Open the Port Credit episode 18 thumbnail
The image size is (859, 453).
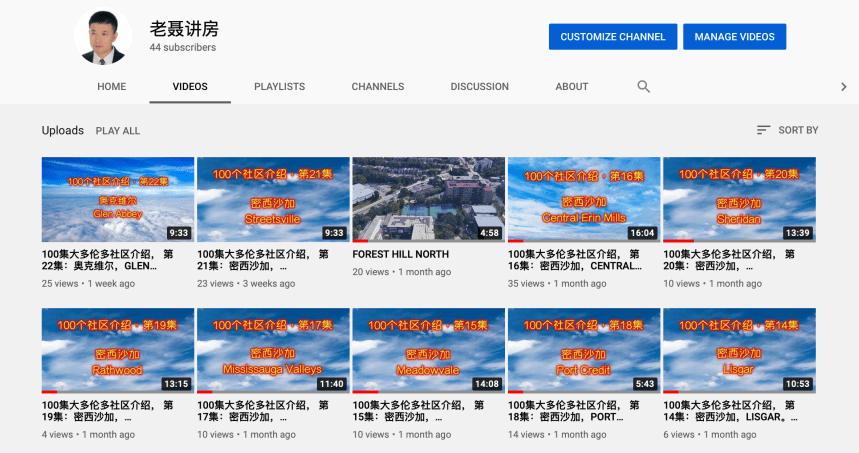pyautogui.click(x=584, y=350)
